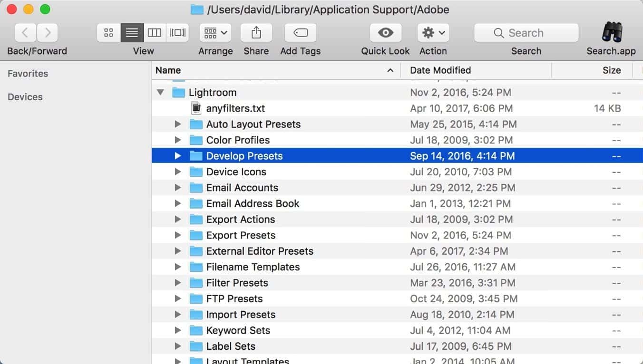Expand the Export Presets folder
The width and height of the screenshot is (643, 364).
[178, 235]
